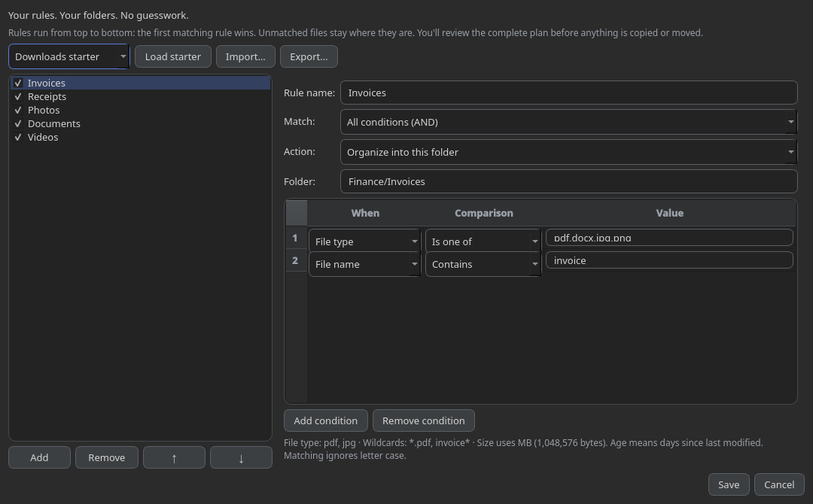This screenshot has height=504, width=813.
Task: Remove the selected rule
Action: [106, 457]
